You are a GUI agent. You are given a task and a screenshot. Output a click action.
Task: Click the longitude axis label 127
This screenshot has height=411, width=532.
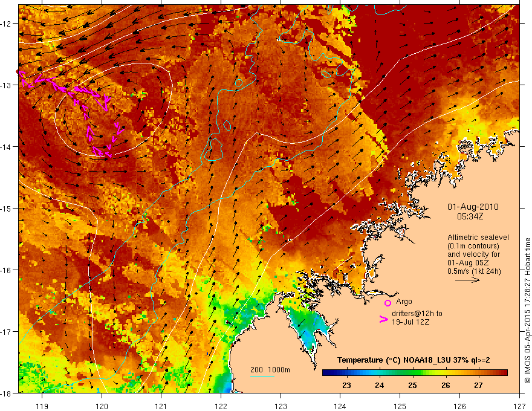(x=519, y=406)
